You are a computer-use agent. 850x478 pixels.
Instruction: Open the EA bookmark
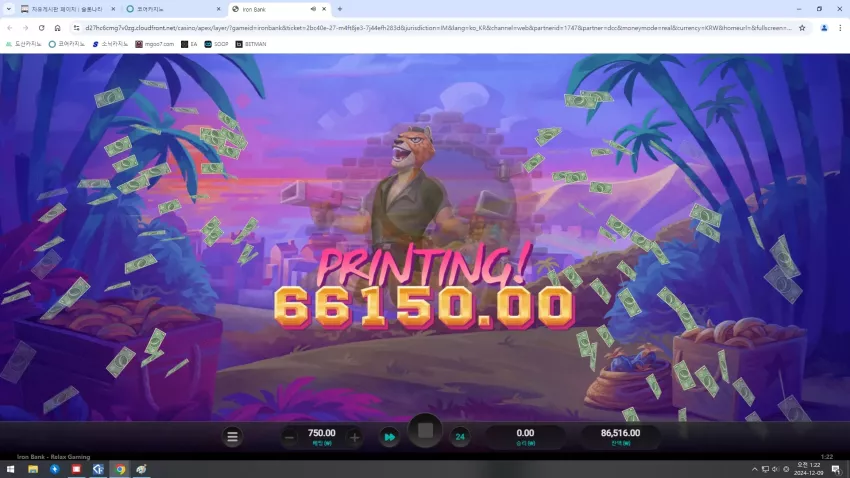189,44
